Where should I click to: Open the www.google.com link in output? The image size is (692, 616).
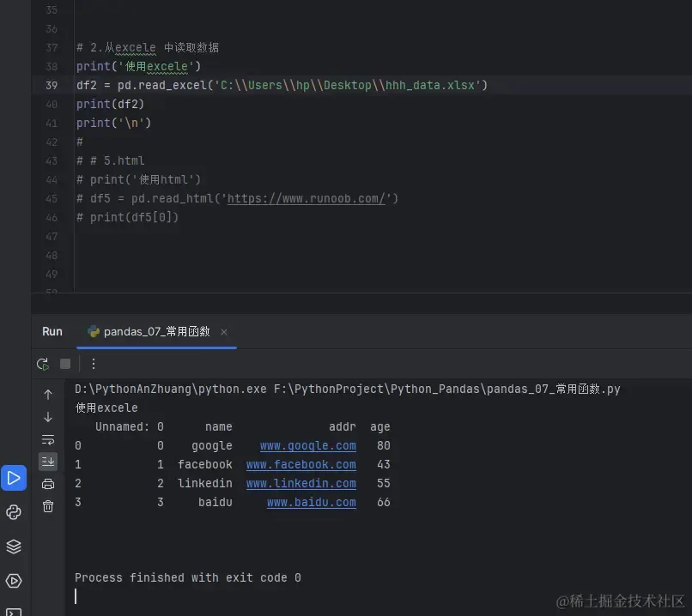[x=308, y=446]
